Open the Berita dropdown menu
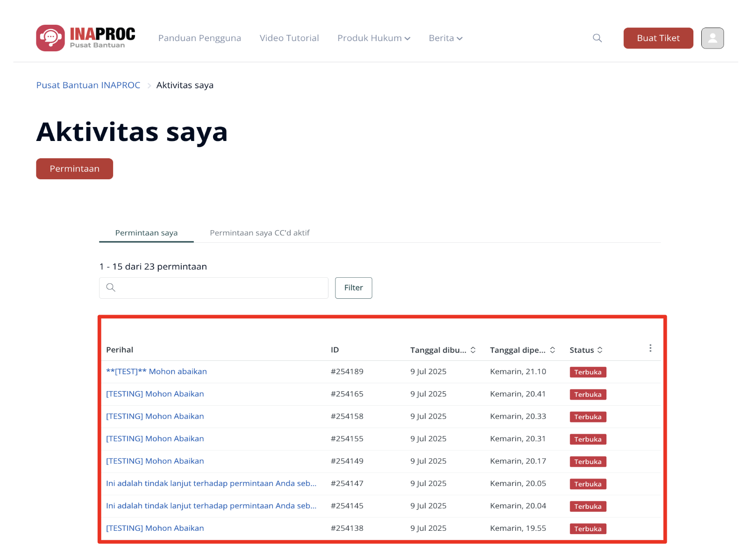 point(445,38)
